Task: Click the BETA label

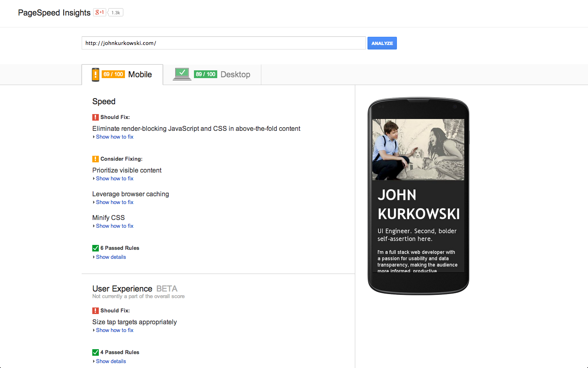Action: (x=167, y=289)
